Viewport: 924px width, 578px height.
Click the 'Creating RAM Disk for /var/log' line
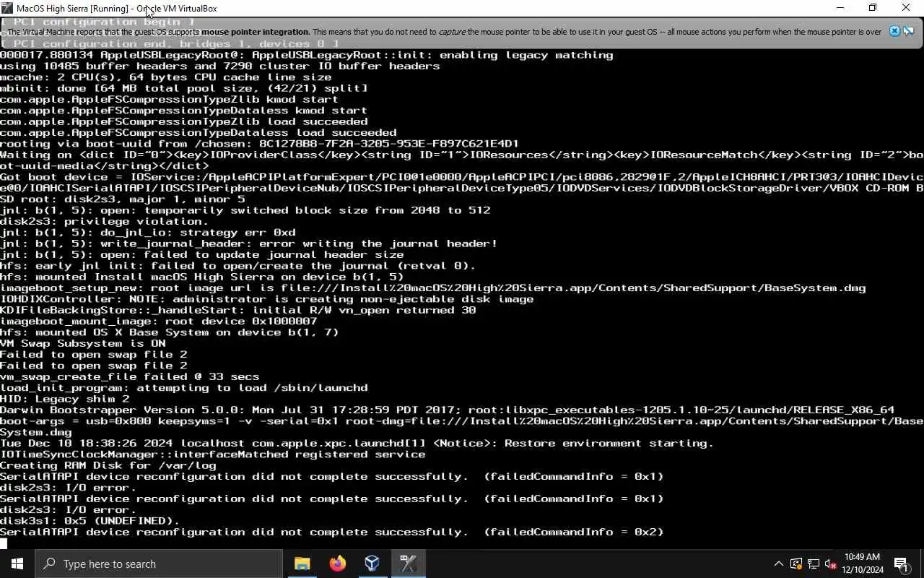tap(108, 465)
